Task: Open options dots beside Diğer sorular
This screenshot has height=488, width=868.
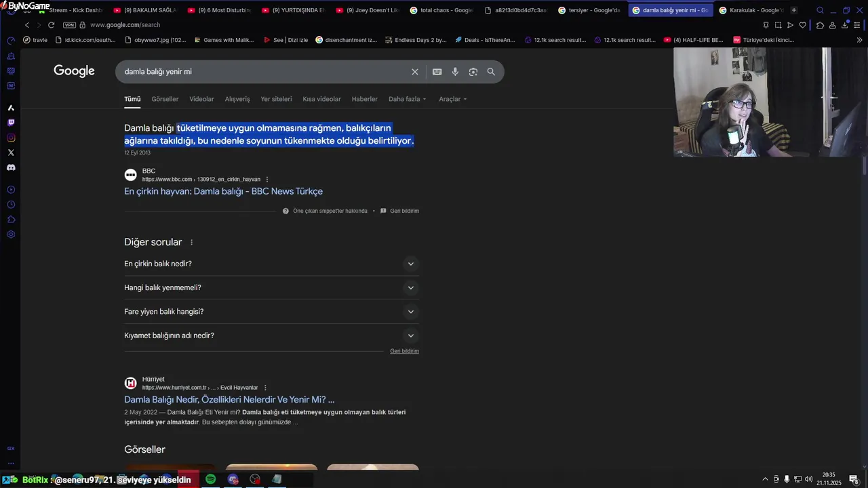Action: (x=191, y=243)
